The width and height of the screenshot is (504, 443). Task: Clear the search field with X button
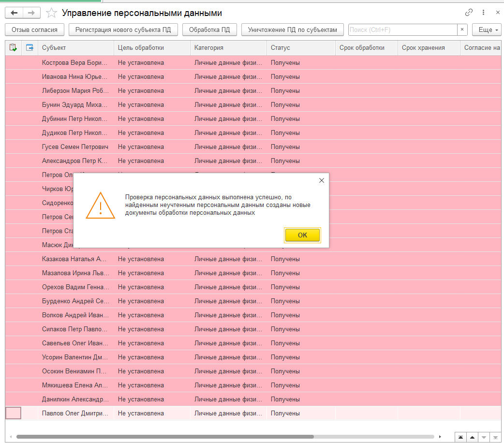[462, 30]
